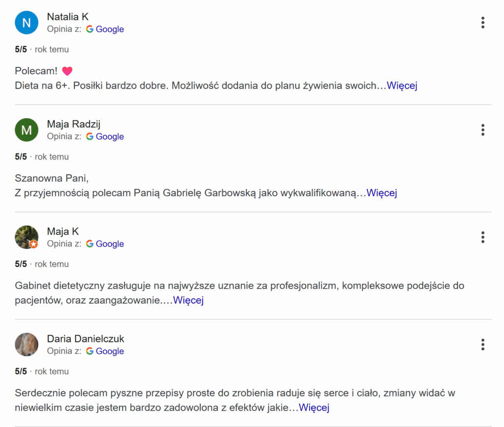Click the reviewer name Natalia K
The height and width of the screenshot is (427, 504).
pos(67,17)
